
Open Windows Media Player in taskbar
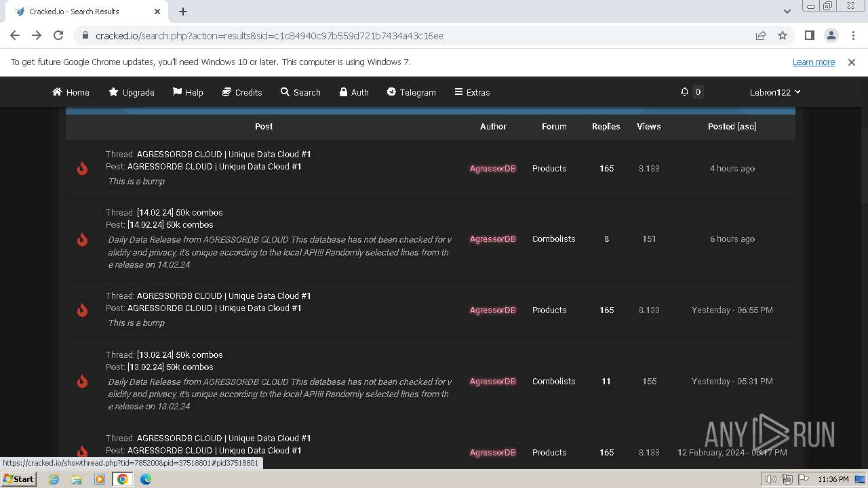tap(100, 479)
